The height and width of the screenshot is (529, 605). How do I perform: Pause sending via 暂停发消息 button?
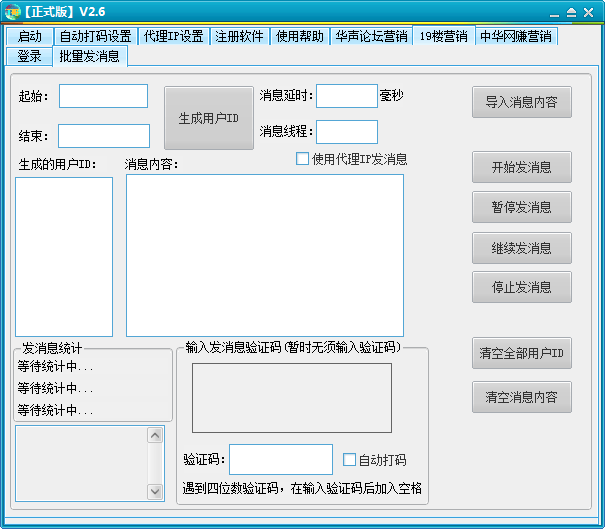(x=522, y=207)
